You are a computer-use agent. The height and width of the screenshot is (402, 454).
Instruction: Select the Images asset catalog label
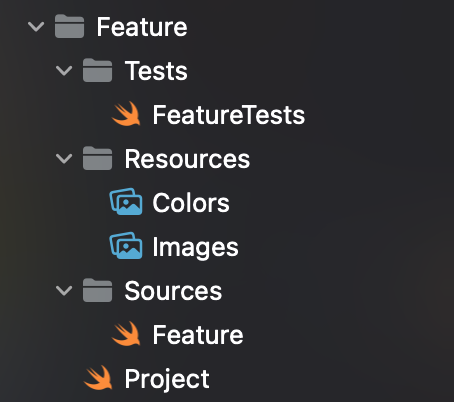coord(196,247)
